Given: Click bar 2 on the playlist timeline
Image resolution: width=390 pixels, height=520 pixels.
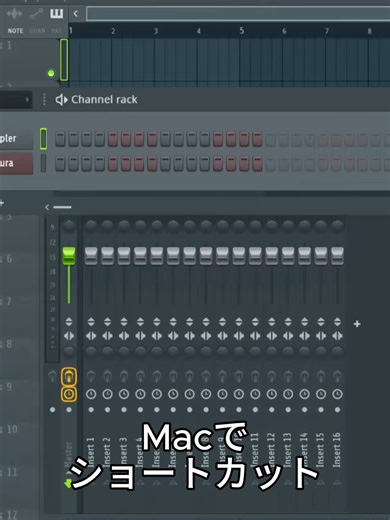Looking at the screenshot, I should coord(113,31).
